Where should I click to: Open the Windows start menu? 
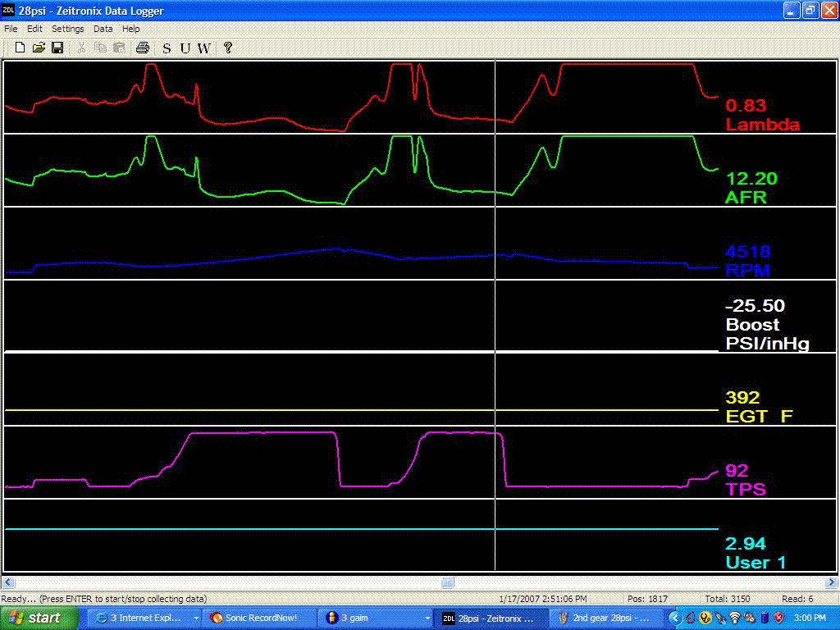tap(39, 618)
